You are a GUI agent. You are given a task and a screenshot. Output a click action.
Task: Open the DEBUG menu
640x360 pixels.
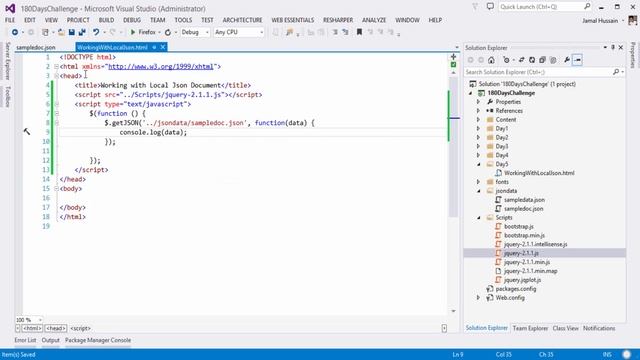point(132,20)
